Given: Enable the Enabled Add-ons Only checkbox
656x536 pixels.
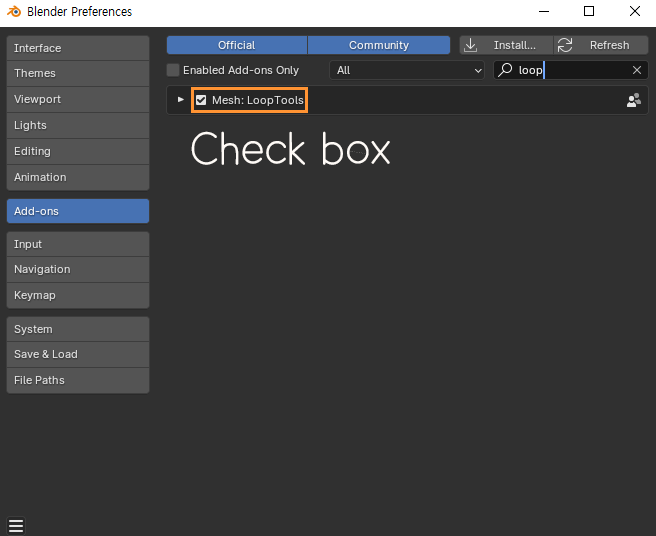Looking at the screenshot, I should tap(173, 70).
